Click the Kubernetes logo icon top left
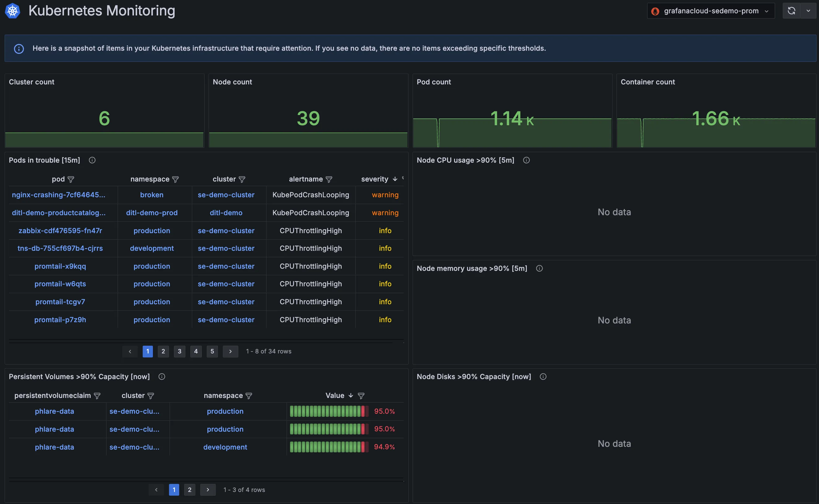 point(12,10)
